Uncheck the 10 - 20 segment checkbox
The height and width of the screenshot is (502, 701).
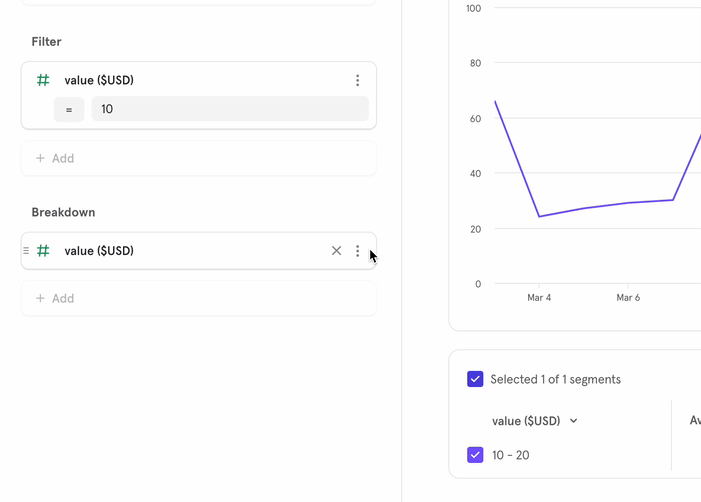[475, 455]
